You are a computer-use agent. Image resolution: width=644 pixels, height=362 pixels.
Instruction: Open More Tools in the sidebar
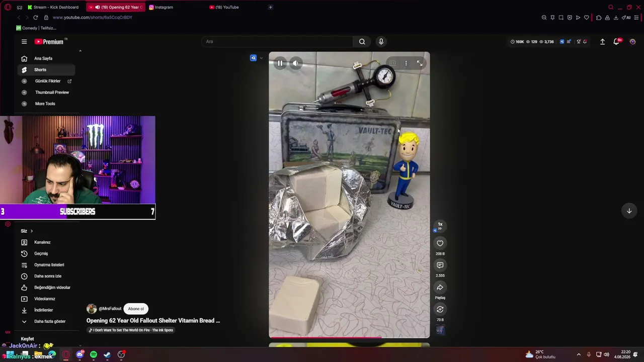(x=46, y=104)
